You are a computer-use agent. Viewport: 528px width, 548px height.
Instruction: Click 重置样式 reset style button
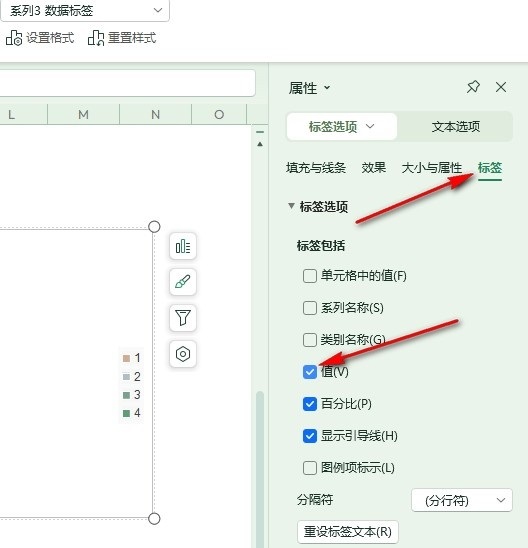coord(122,38)
